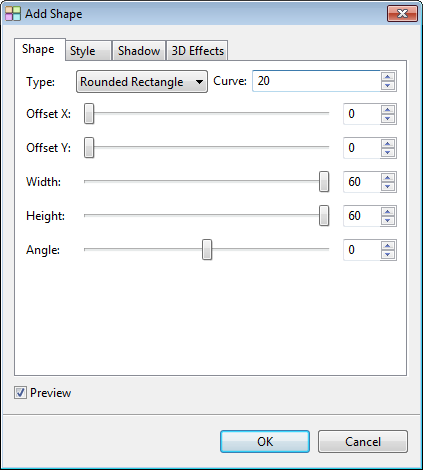
Task: Click the Add Shape title bar icon
Action: click(13, 14)
